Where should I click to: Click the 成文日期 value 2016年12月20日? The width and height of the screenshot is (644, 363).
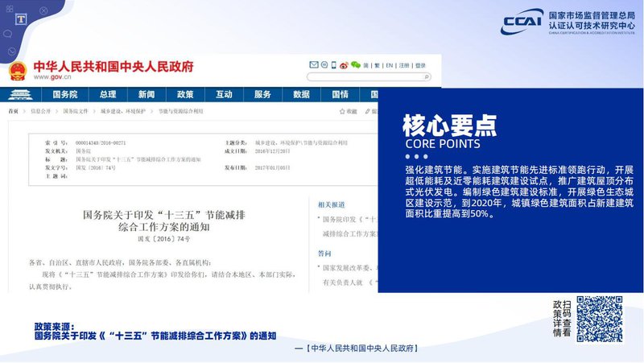click(x=272, y=151)
